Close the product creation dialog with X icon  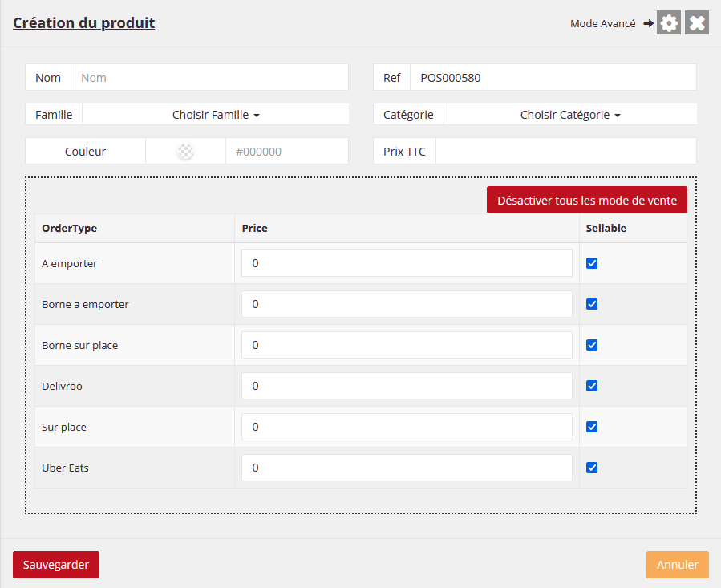(x=697, y=23)
